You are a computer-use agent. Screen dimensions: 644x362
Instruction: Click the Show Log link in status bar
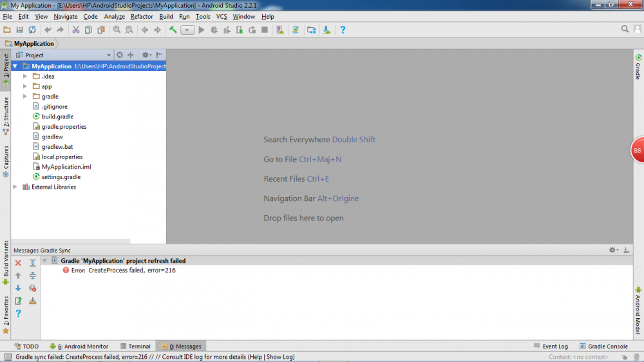pyautogui.click(x=281, y=357)
